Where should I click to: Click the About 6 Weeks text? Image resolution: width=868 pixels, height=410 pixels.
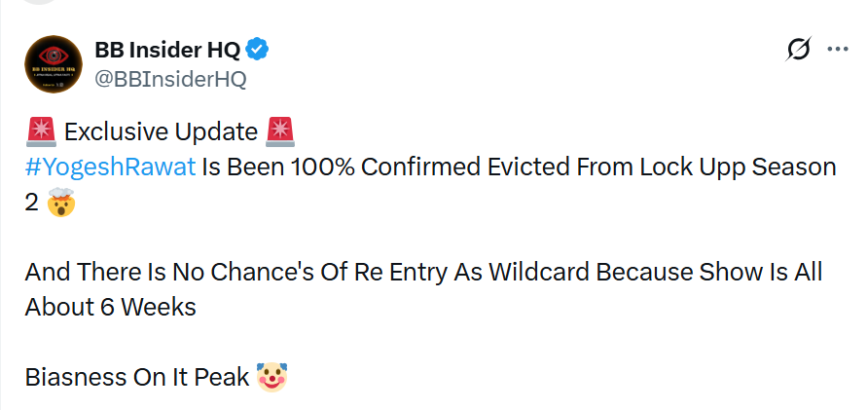[x=111, y=307]
